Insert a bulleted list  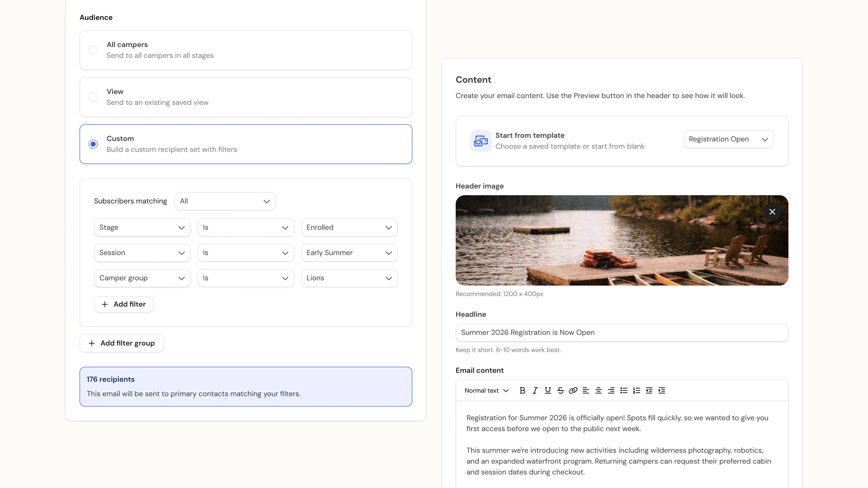click(624, 390)
